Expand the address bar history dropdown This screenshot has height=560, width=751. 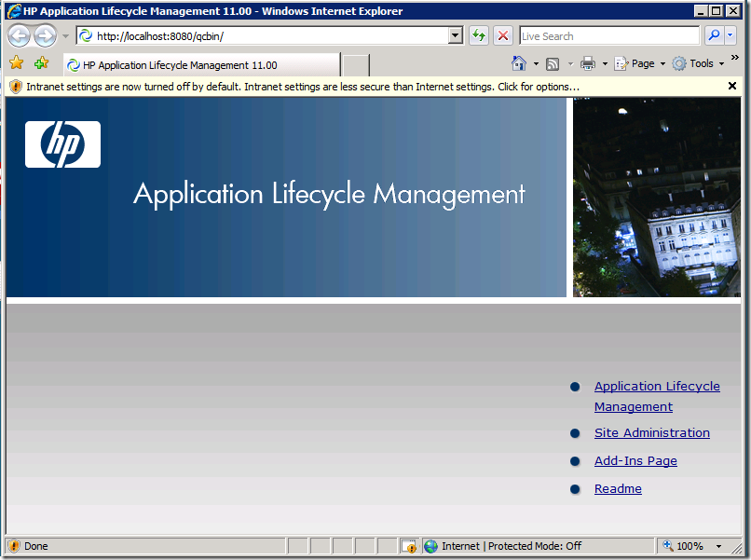coord(456,36)
